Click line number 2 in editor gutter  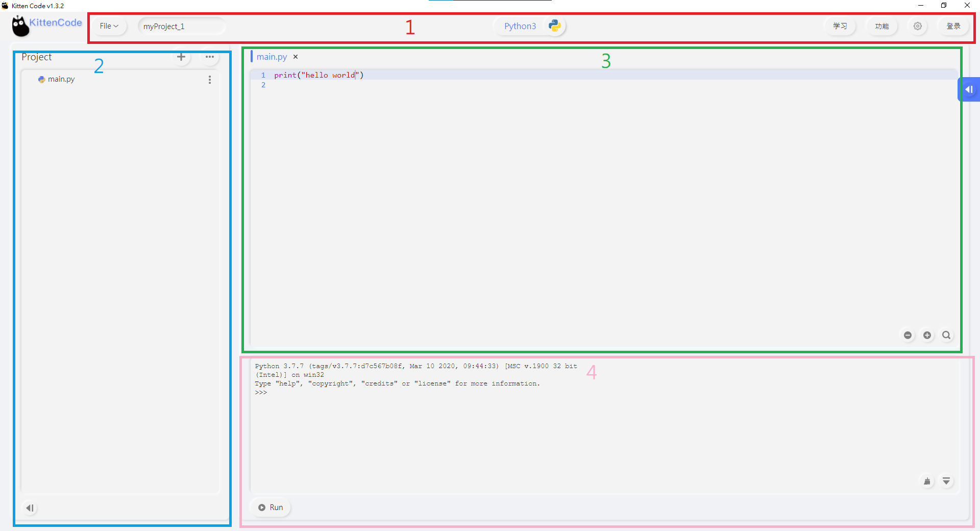263,85
